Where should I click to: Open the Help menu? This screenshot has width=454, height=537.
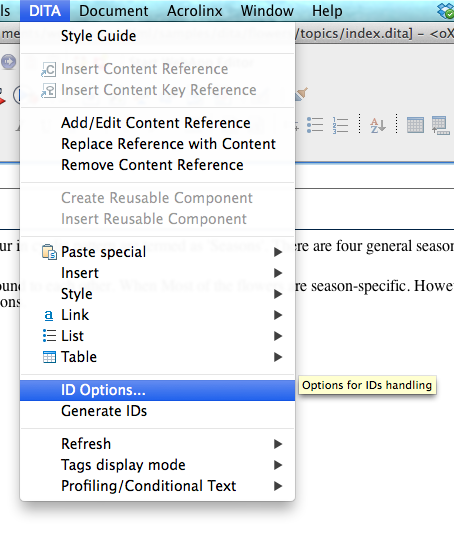tap(327, 11)
